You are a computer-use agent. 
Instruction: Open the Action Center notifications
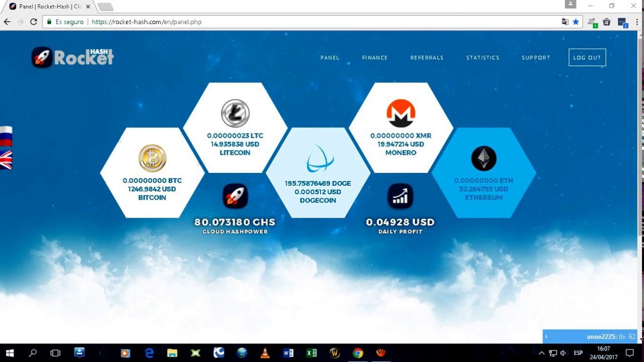(629, 353)
